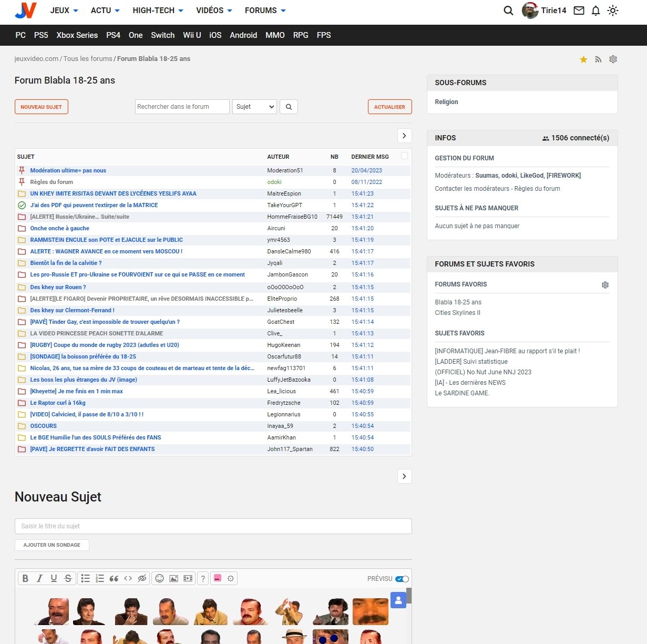Click the spoiler crossed-eye icon
Viewport: 647px width, 644px height.
pos(142,578)
